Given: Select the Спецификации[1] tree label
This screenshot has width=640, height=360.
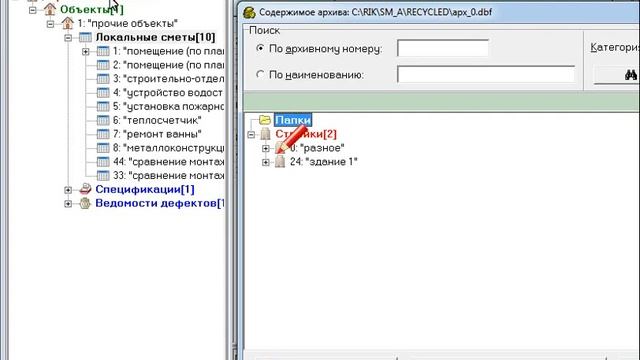Looking at the screenshot, I should 145,189.
